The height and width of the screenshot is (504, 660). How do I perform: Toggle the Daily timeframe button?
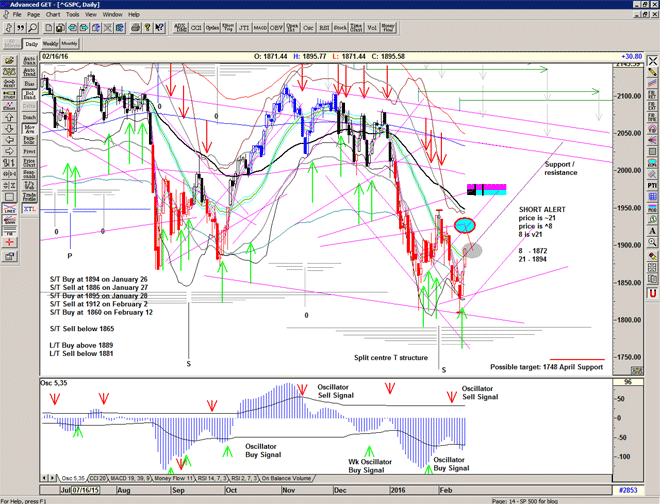(31, 44)
